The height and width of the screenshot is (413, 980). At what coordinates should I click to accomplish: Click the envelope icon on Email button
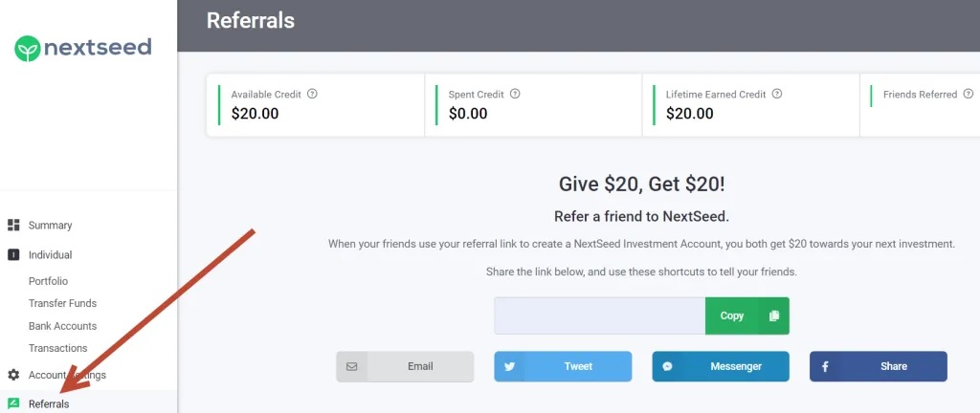pos(352,366)
